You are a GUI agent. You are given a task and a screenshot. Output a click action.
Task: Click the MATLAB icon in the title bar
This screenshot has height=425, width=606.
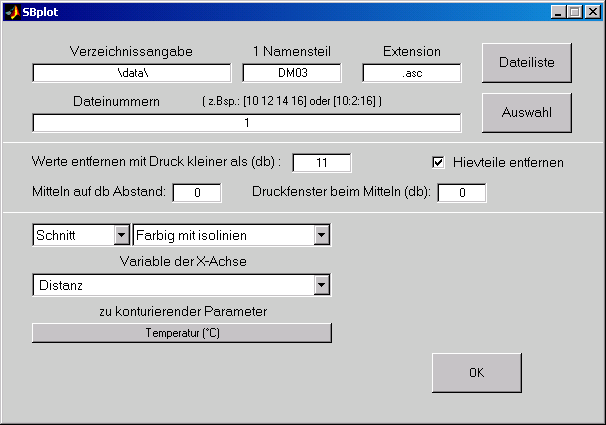point(12,11)
